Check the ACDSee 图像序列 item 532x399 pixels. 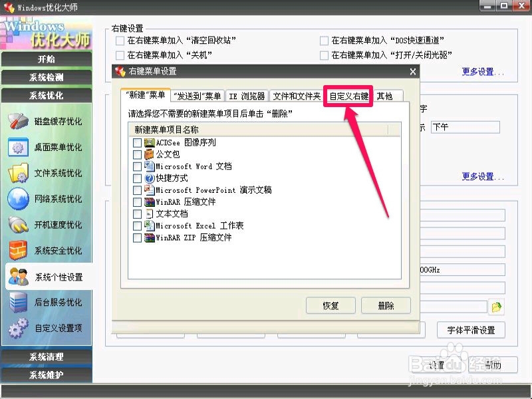[x=137, y=143]
